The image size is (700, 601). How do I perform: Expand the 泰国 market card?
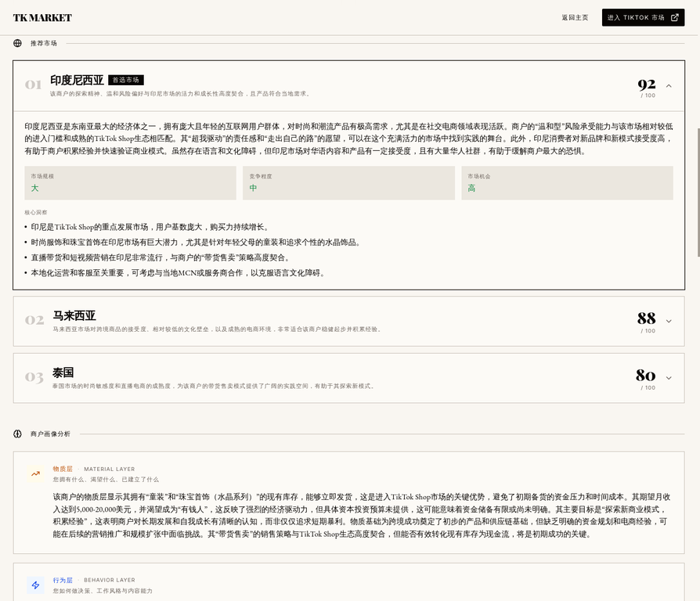click(x=669, y=378)
